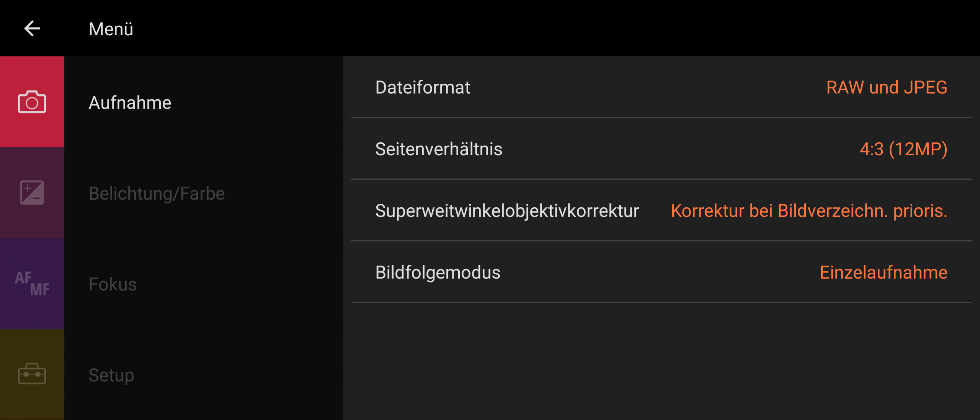Click the olive tile behind the toolbox icon
The image size is (980, 420).
click(32, 374)
